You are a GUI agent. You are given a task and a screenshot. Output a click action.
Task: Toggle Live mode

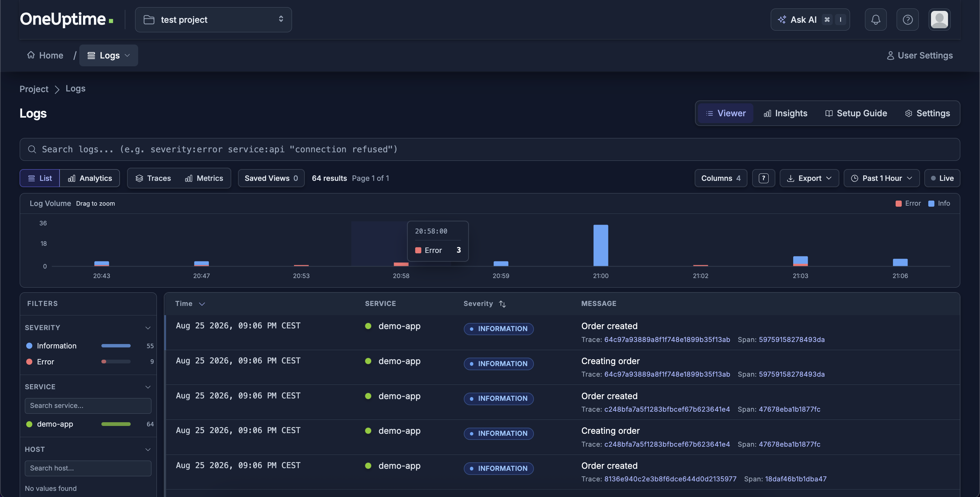942,178
